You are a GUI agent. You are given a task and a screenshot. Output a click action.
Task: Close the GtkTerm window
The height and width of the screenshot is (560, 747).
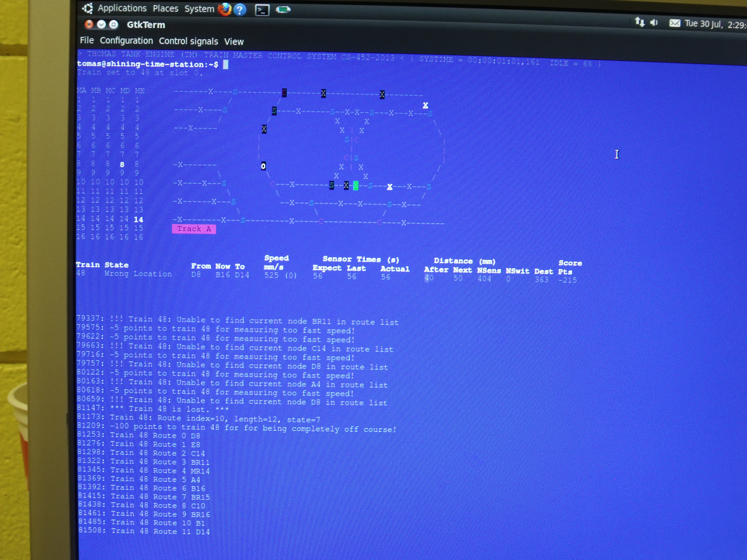[89, 24]
